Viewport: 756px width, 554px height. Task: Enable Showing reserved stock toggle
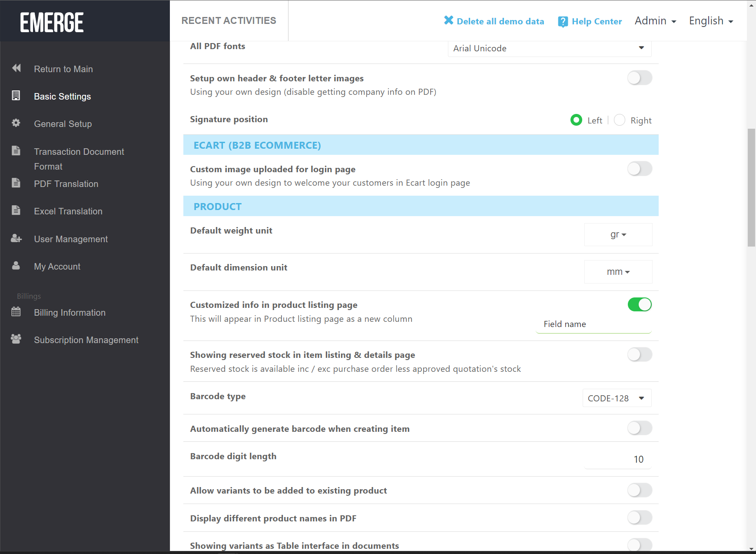(x=640, y=354)
